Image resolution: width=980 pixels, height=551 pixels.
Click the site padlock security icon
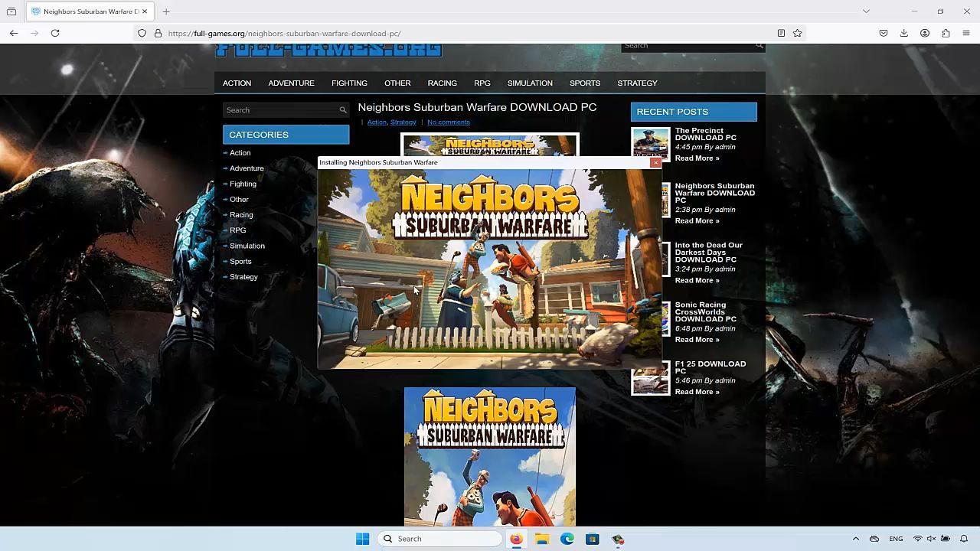[x=158, y=33]
